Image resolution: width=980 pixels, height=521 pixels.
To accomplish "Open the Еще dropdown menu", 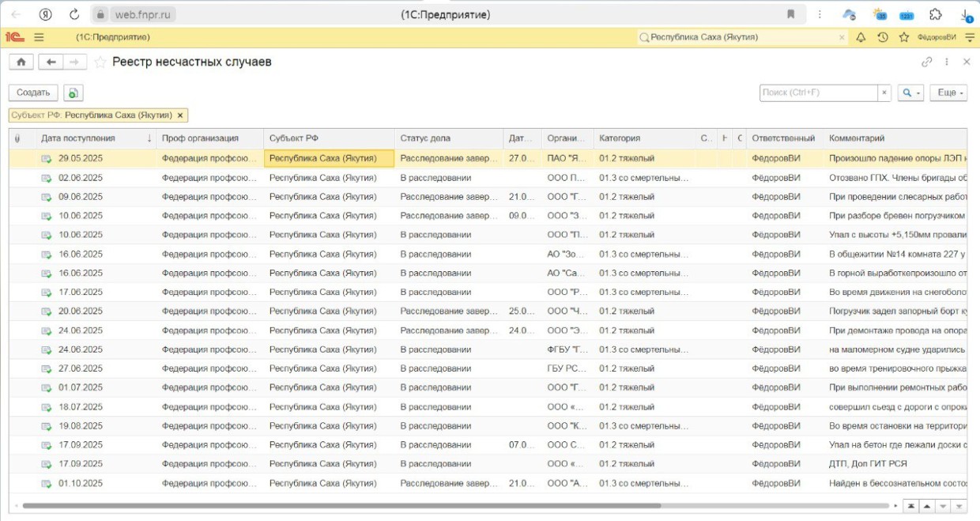I will click(948, 92).
